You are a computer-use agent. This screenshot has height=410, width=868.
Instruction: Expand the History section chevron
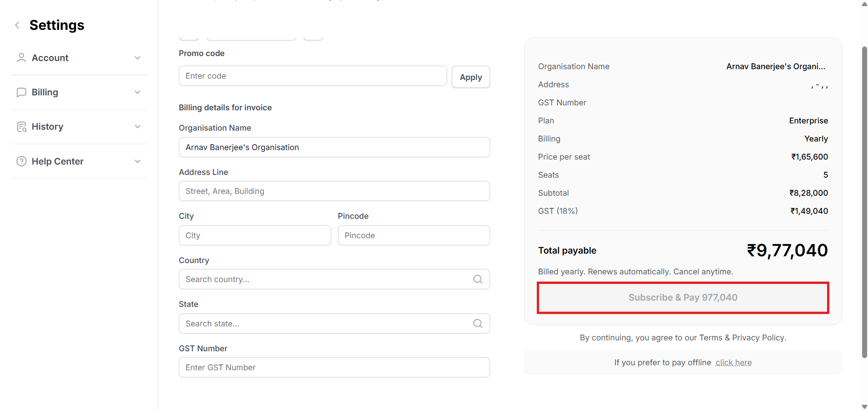[x=138, y=127]
